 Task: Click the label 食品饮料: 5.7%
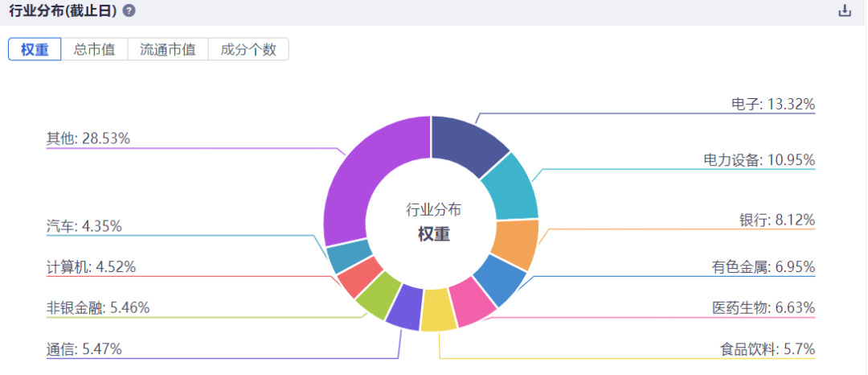coord(767,349)
